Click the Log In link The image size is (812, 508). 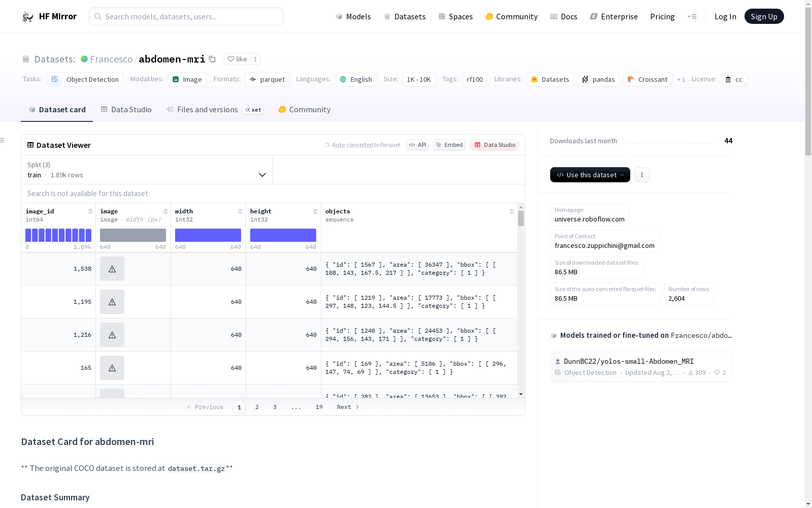coord(725,16)
